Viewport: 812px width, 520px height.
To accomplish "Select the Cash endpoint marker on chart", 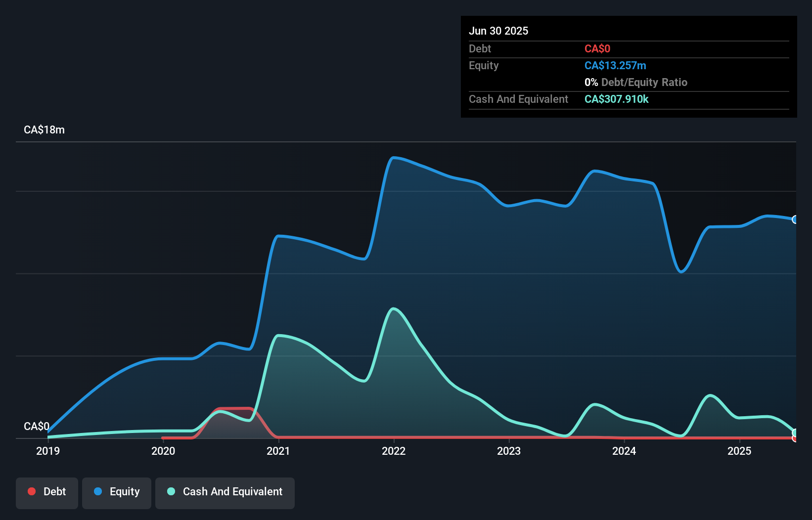I will tap(795, 433).
